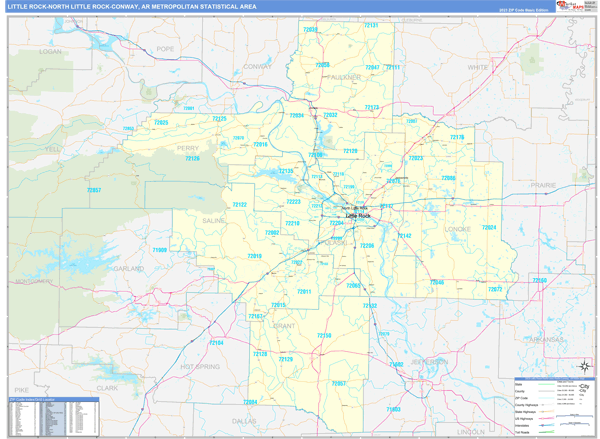
Task: Select ZIP code 72016
Action: pos(260,144)
